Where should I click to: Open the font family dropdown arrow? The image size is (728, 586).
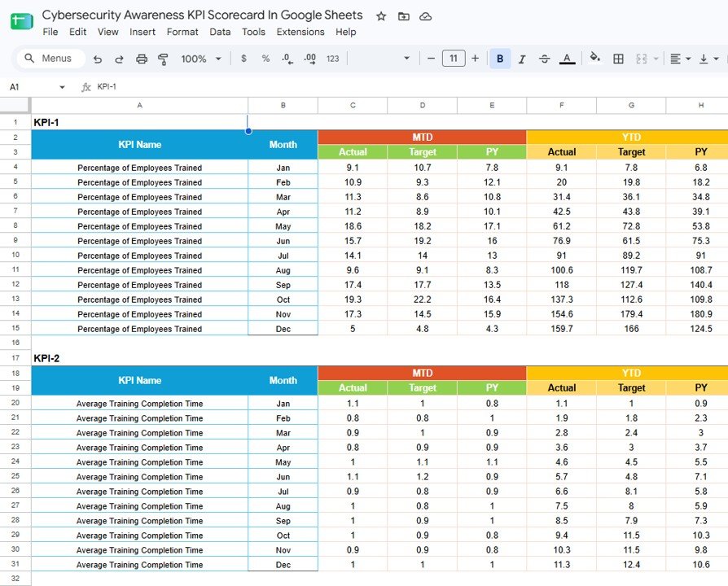[x=406, y=59]
